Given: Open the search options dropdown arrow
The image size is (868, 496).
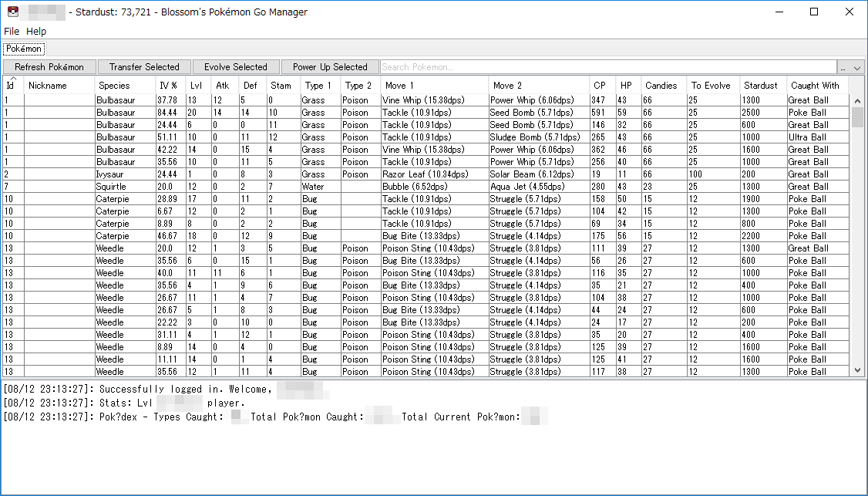Looking at the screenshot, I should pos(857,67).
